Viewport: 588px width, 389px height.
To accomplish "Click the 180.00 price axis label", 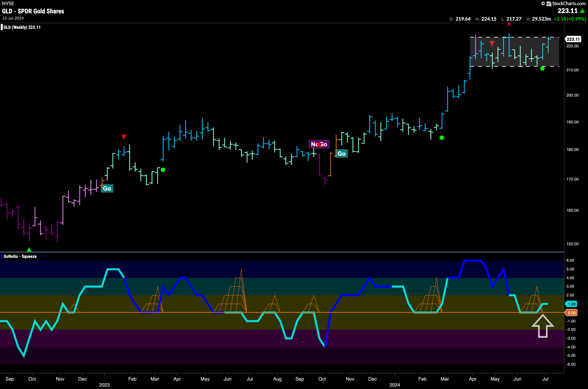I will 572,150.
